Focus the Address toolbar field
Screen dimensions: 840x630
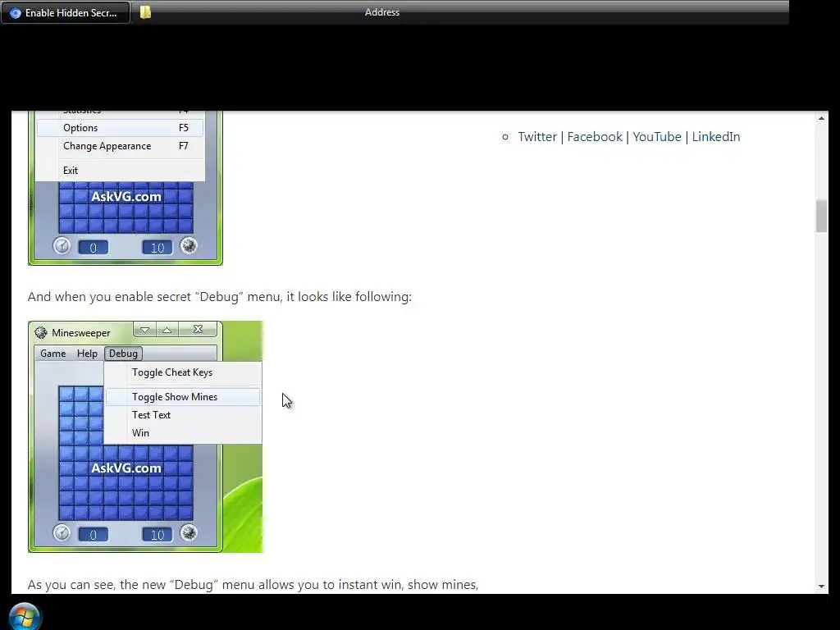382,12
